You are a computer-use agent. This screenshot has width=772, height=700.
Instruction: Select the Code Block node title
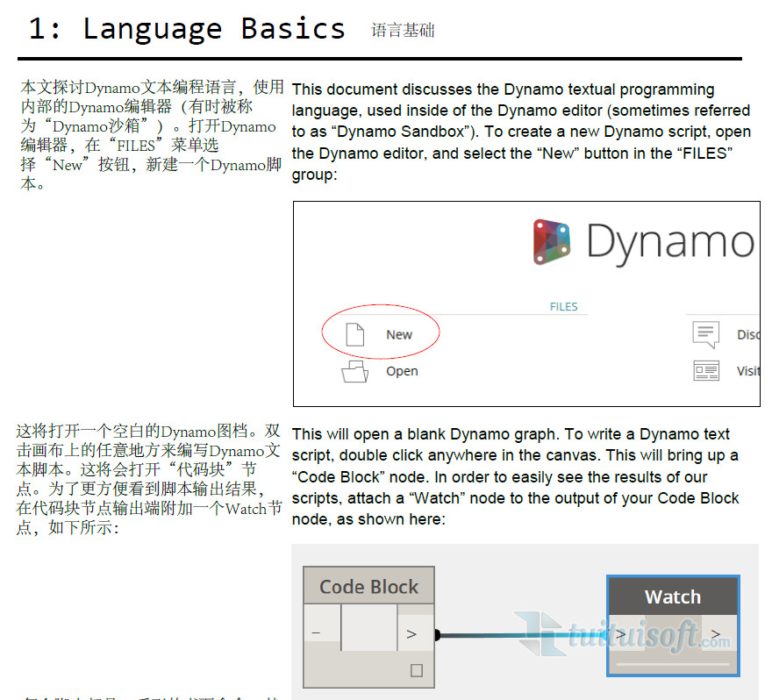[368, 587]
